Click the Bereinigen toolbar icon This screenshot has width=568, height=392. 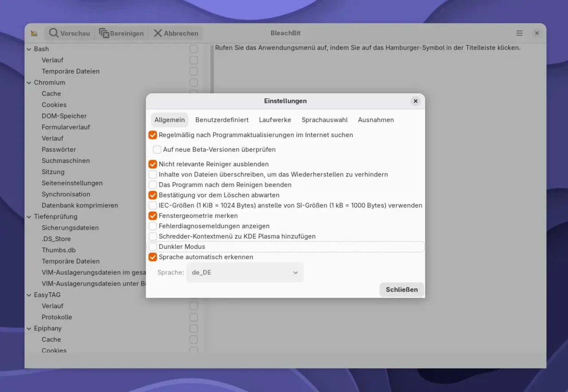(x=104, y=33)
